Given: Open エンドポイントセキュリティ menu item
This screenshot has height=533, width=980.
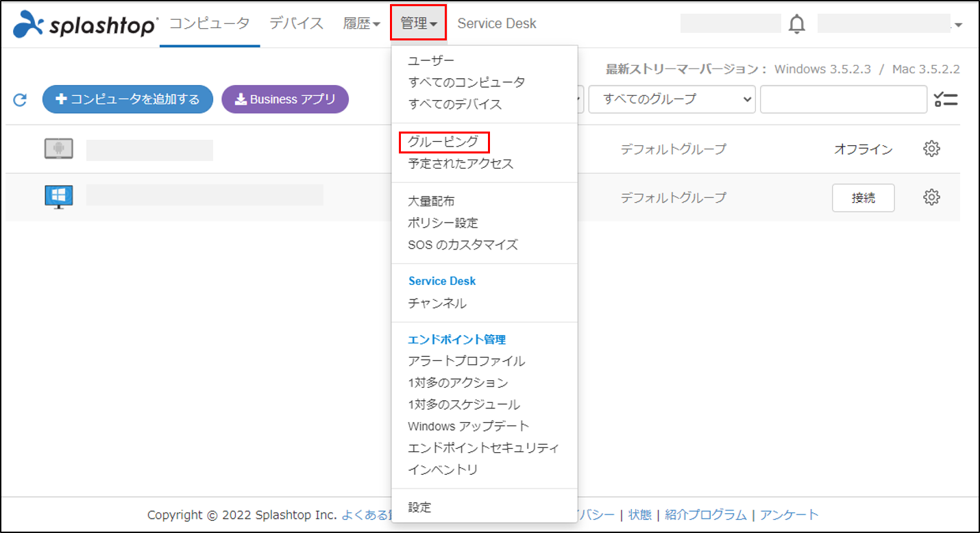Looking at the screenshot, I should tap(484, 448).
